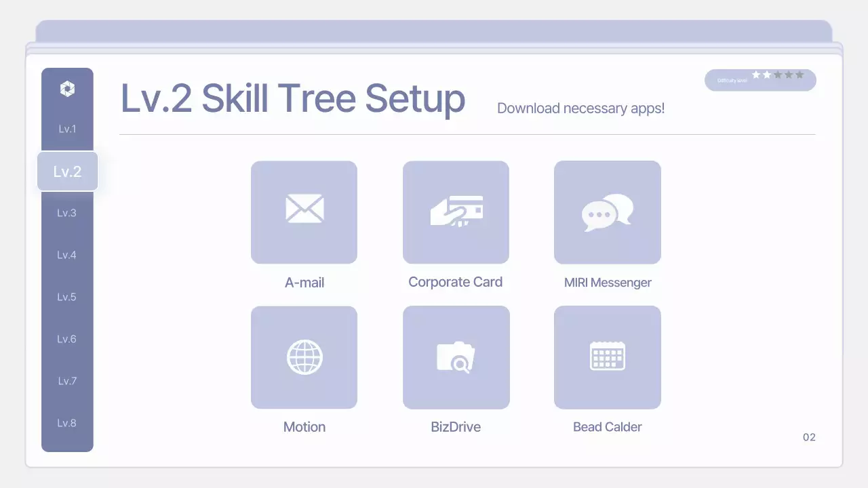The height and width of the screenshot is (488, 868).
Task: Jump to the Lv.5 sidebar tab
Action: [x=67, y=296]
